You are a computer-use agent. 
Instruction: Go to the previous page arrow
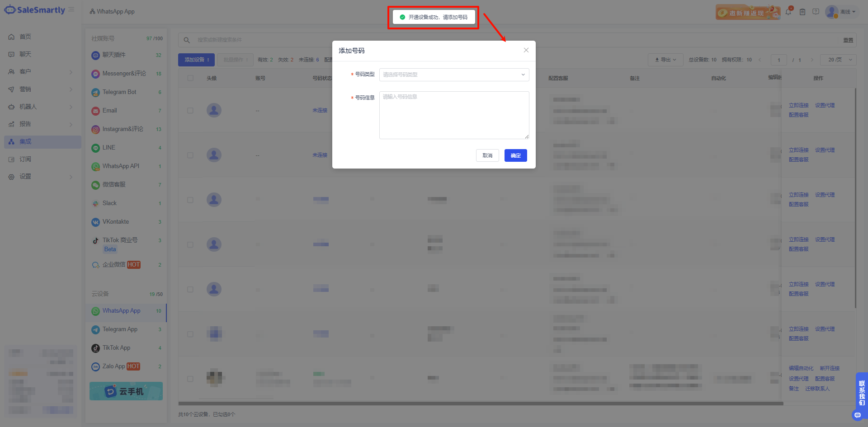pos(760,60)
